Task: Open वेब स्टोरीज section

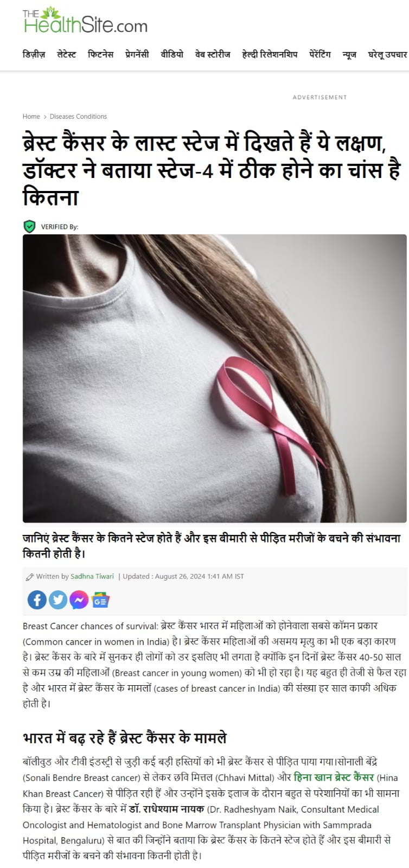Action: 213,54
